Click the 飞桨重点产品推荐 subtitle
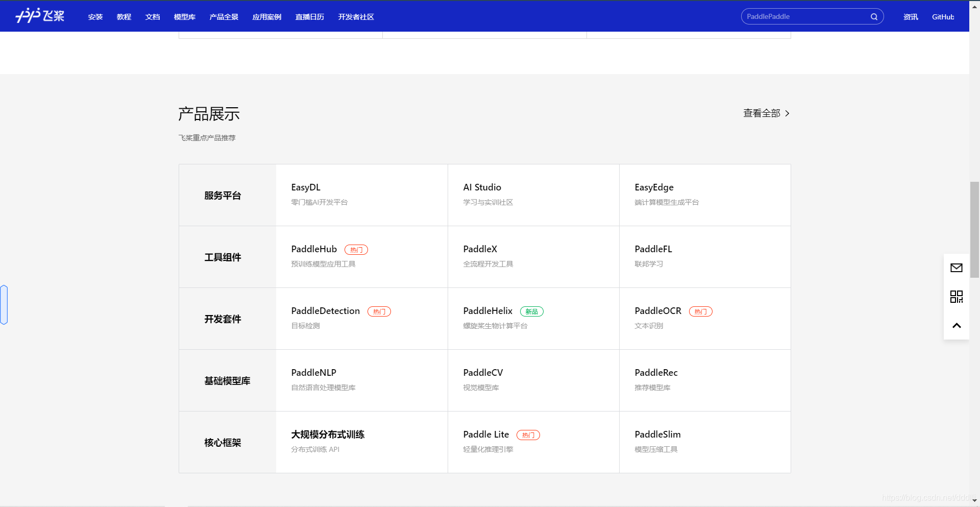980x507 pixels. [207, 138]
